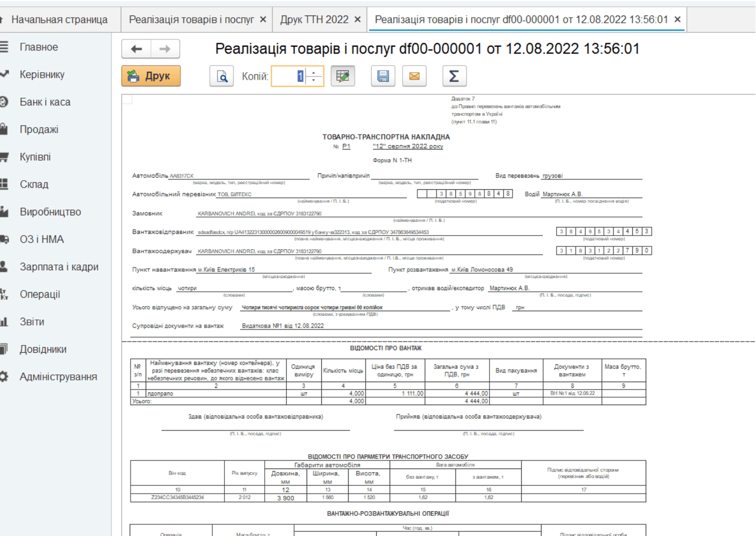Close the Друк ТТН 2022 tab

click(x=358, y=20)
